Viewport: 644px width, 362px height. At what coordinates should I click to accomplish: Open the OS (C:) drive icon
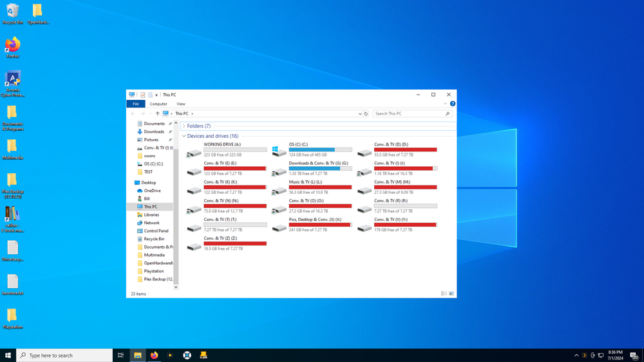coord(279,151)
